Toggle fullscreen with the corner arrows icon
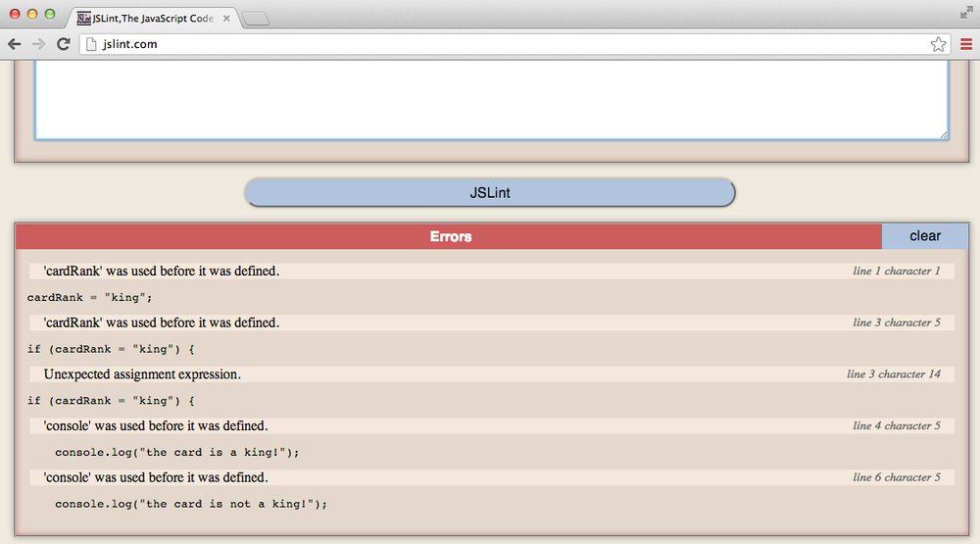980x544 pixels. (x=966, y=13)
